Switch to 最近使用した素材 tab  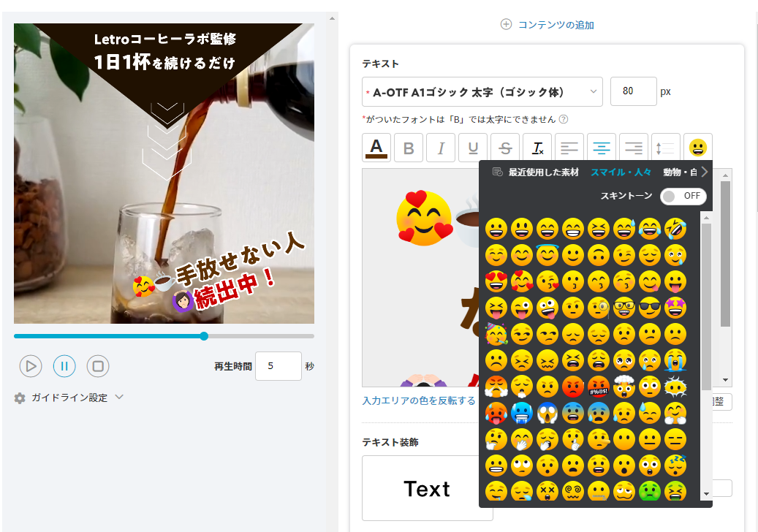click(535, 172)
